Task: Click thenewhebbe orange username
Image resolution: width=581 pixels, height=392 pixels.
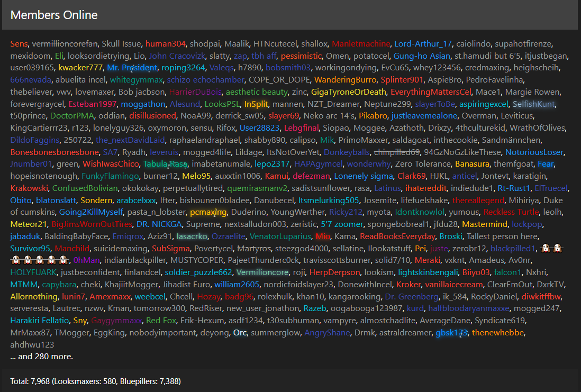Action: (x=497, y=333)
